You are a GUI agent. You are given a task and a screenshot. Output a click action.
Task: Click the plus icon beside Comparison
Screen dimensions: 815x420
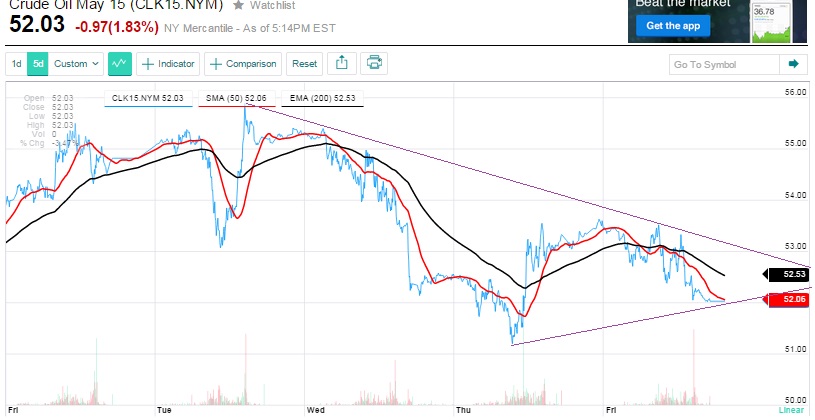pyautogui.click(x=216, y=64)
